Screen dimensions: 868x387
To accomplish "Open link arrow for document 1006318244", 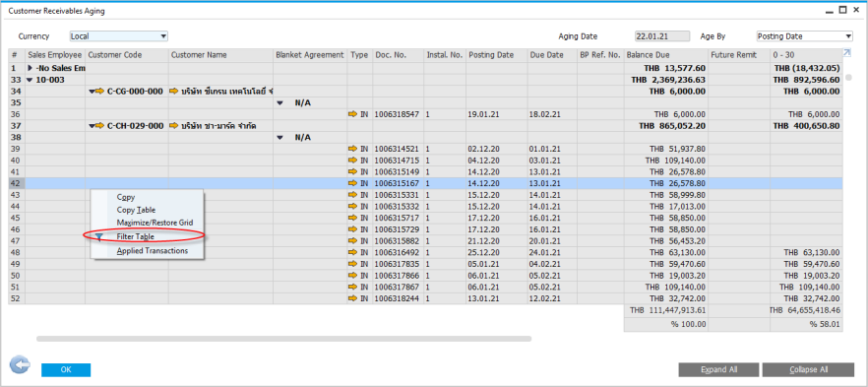I will pyautogui.click(x=352, y=298).
